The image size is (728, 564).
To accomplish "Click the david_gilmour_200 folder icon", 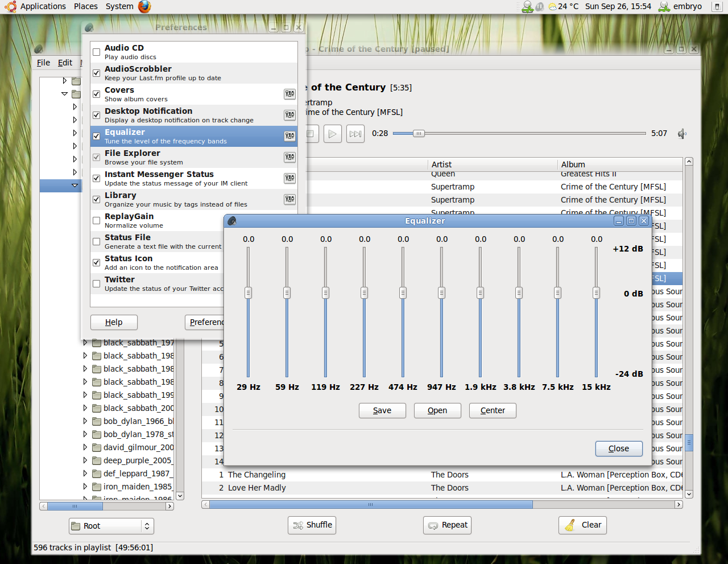I will tap(97, 447).
